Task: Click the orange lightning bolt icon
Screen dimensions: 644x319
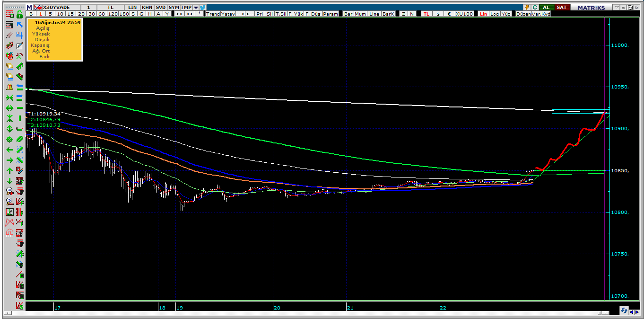Action: [527, 8]
